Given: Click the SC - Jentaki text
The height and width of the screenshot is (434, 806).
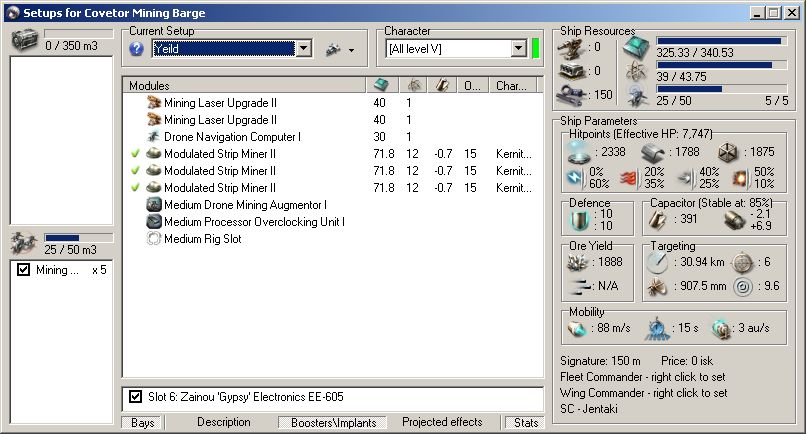Looking at the screenshot, I should [589, 409].
